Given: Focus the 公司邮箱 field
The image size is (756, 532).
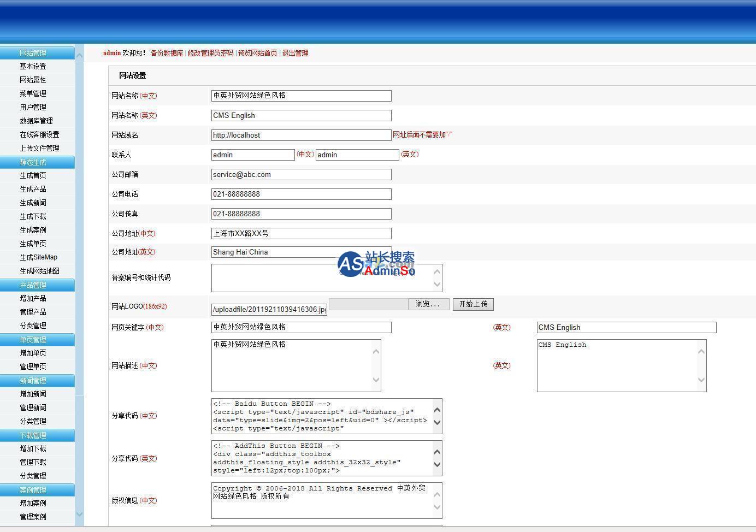Looking at the screenshot, I should (x=302, y=174).
